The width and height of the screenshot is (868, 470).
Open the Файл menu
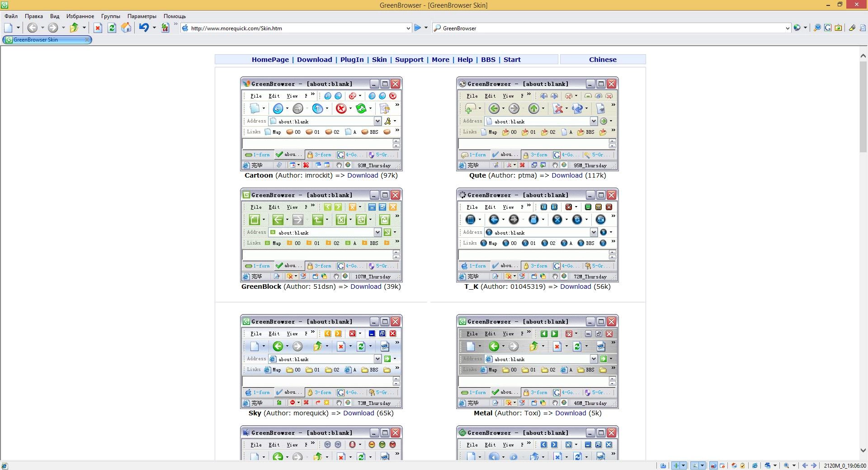(x=11, y=16)
